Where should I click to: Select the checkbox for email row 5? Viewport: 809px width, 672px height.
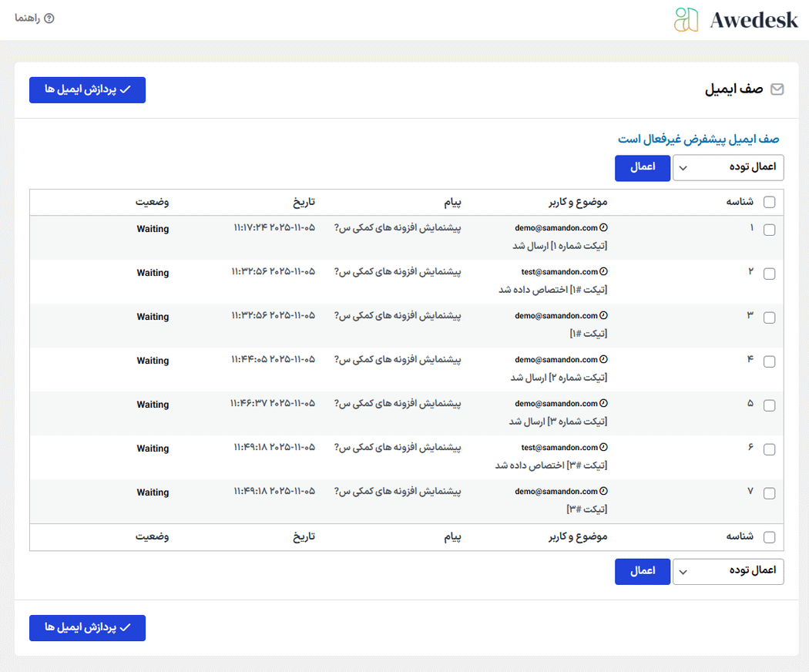click(x=769, y=405)
